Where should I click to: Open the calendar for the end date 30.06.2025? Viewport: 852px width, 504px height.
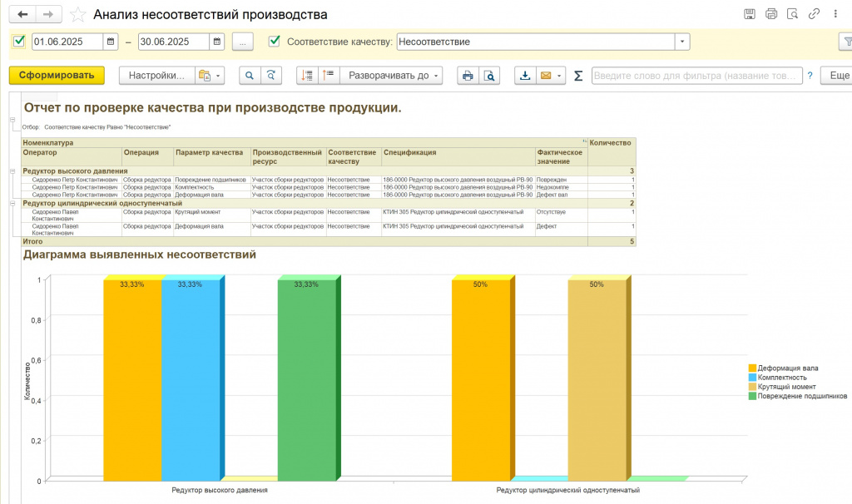tap(217, 42)
